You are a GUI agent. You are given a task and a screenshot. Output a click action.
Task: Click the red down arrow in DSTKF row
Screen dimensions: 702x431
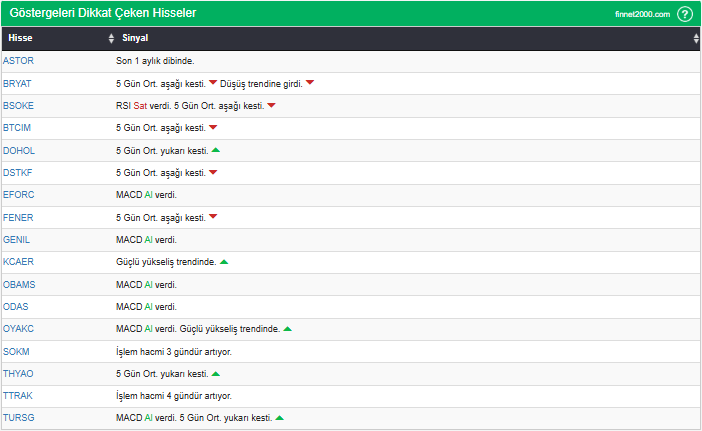[213, 172]
